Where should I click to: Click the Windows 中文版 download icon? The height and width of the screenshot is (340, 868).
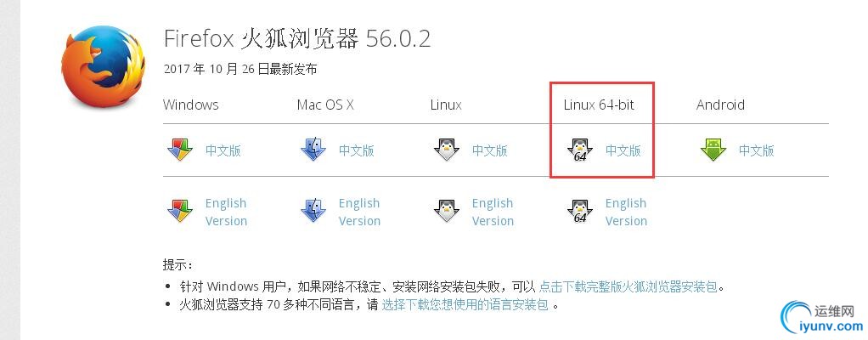(x=180, y=150)
